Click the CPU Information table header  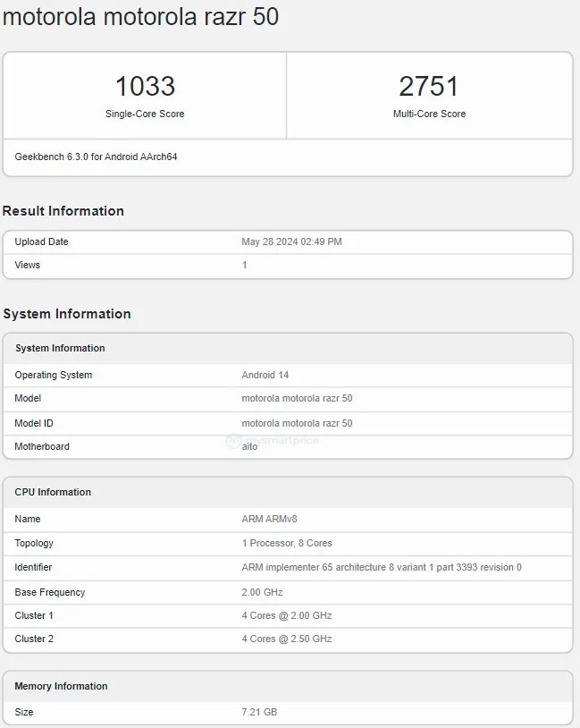tap(53, 492)
